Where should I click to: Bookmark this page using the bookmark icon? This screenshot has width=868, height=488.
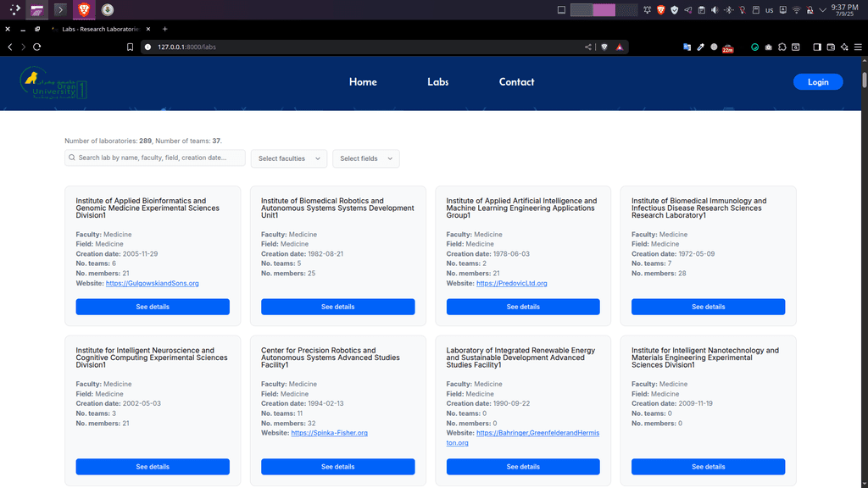(x=131, y=47)
